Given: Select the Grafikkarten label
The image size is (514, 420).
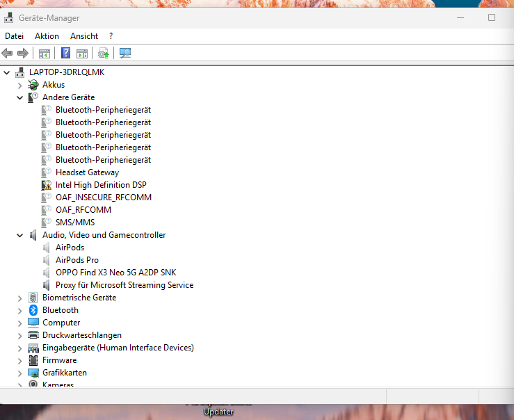Looking at the screenshot, I should coord(65,373).
